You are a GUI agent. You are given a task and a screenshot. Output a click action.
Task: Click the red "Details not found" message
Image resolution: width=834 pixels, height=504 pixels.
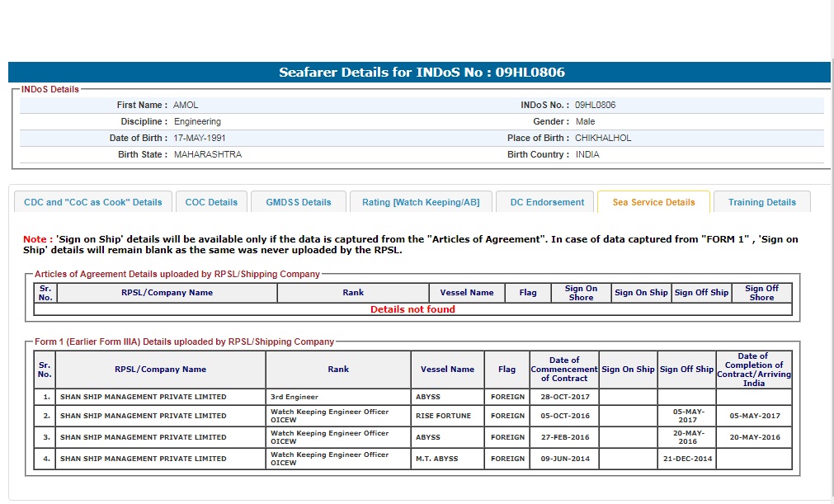(x=412, y=310)
